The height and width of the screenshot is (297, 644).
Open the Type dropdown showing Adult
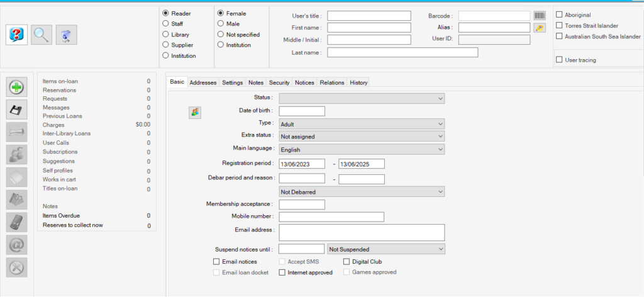(362, 124)
